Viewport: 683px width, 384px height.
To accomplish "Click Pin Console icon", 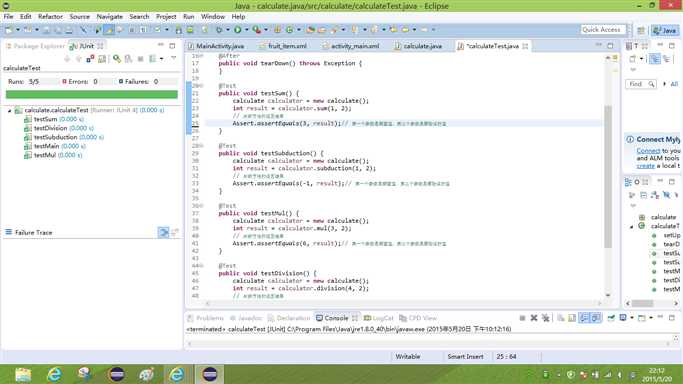I will tap(611, 318).
